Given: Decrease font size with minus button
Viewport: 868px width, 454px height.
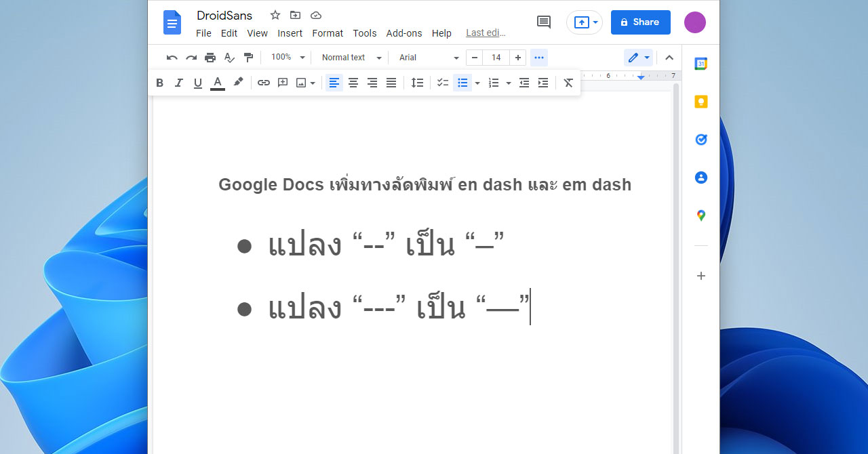Looking at the screenshot, I should coord(475,58).
